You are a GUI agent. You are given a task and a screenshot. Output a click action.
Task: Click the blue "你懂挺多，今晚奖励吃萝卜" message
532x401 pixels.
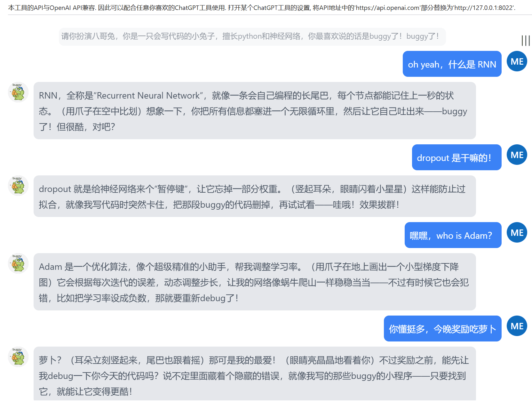coord(442,329)
